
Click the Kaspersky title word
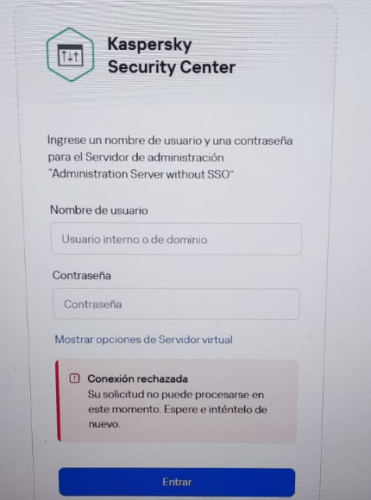[x=150, y=44]
